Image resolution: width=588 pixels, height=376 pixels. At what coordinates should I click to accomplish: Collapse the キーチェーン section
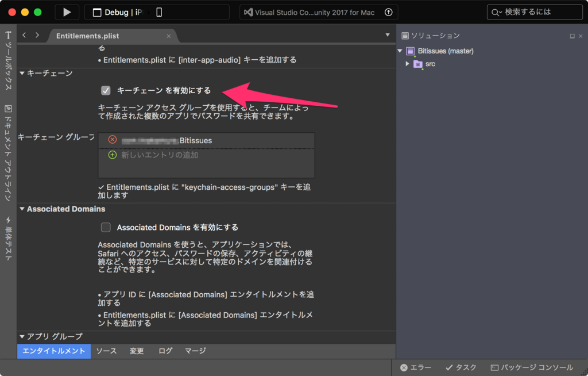22,73
